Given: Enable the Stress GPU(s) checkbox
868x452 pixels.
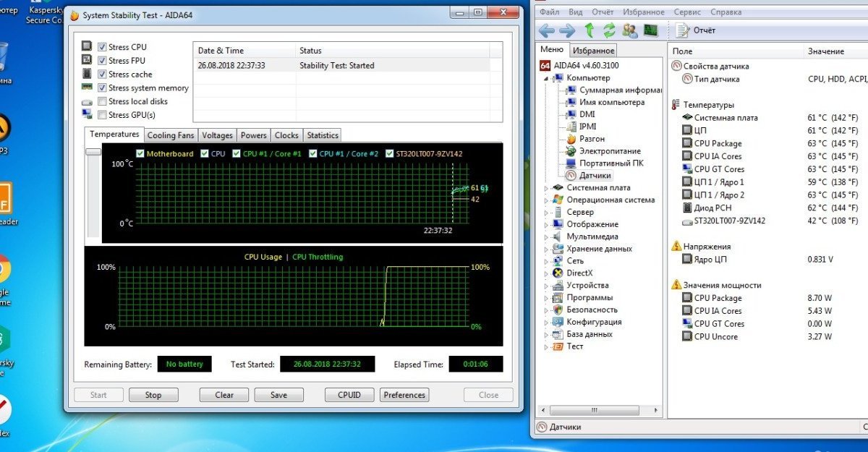Looking at the screenshot, I should point(102,115).
